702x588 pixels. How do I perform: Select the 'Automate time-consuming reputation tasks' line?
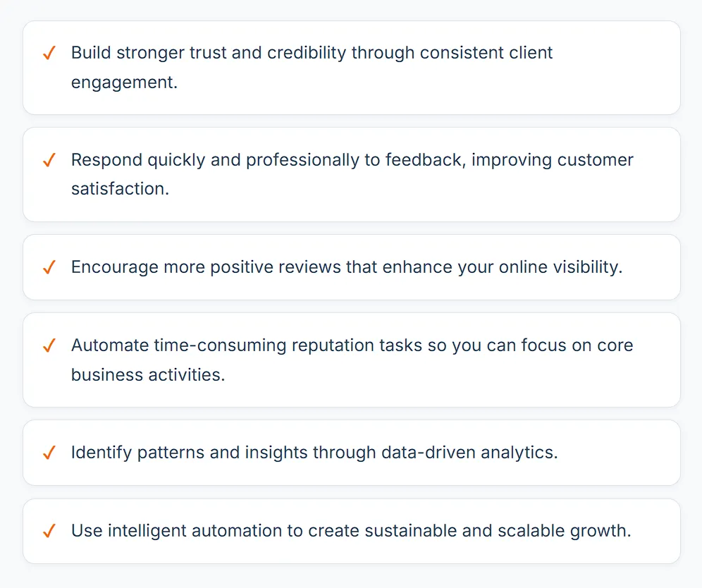tap(352, 345)
